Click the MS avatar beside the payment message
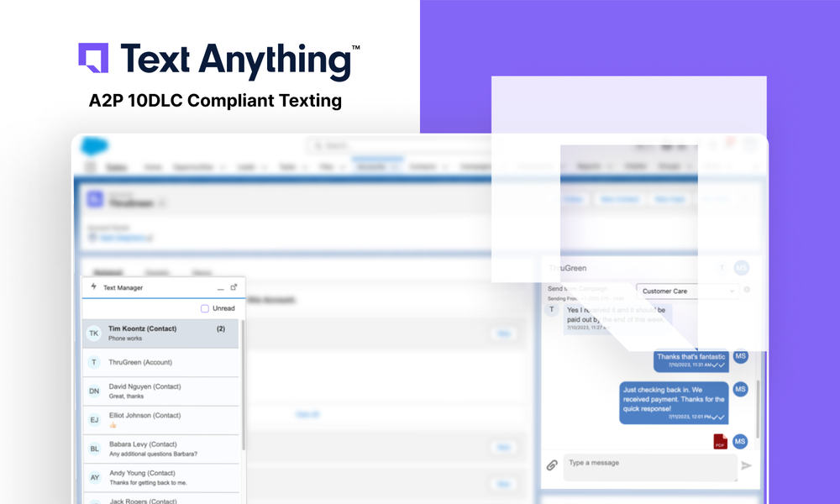 point(740,389)
